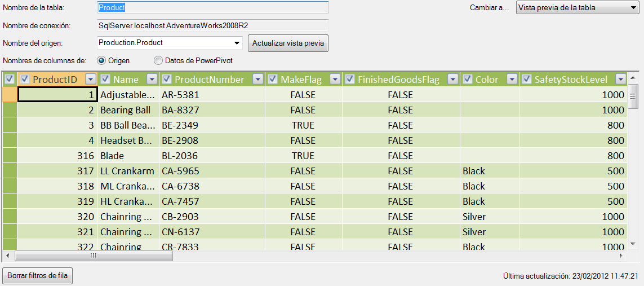Screen dimensions: 644x286
Task: Open the FinishedGoodsFlag filter arrow
Action: 452,80
